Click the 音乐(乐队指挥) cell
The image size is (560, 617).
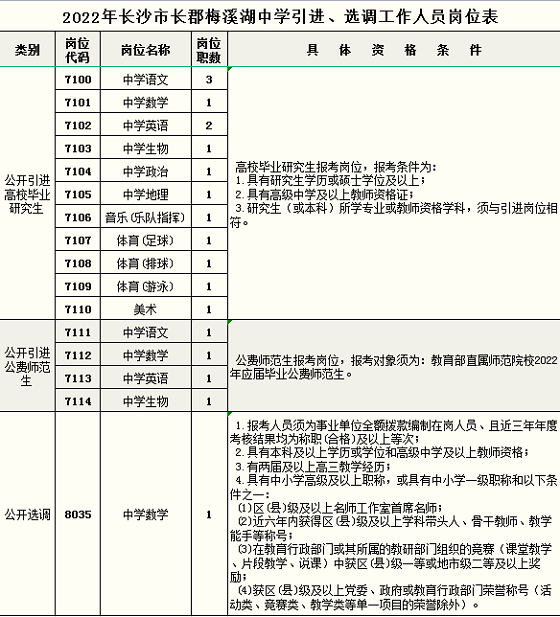click(x=146, y=217)
